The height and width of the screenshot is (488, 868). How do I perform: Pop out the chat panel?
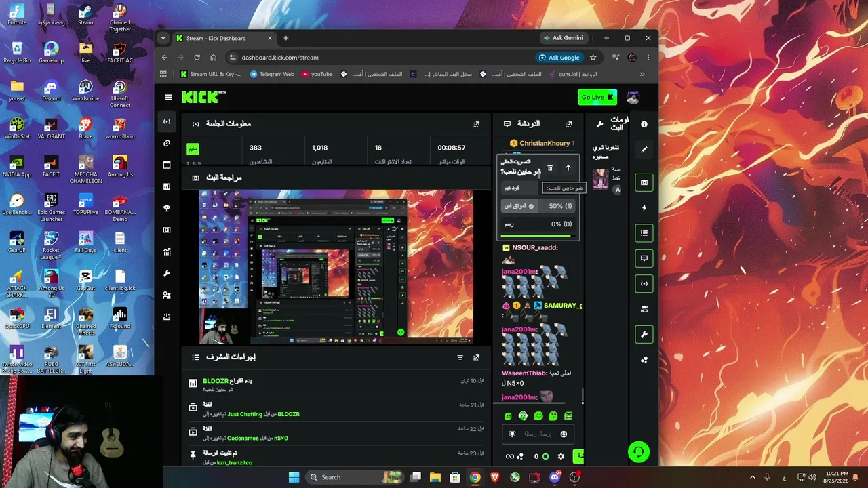(x=569, y=124)
